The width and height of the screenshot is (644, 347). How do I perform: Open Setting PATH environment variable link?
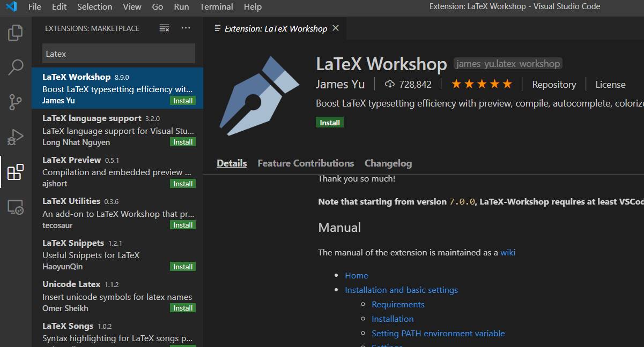(438, 333)
